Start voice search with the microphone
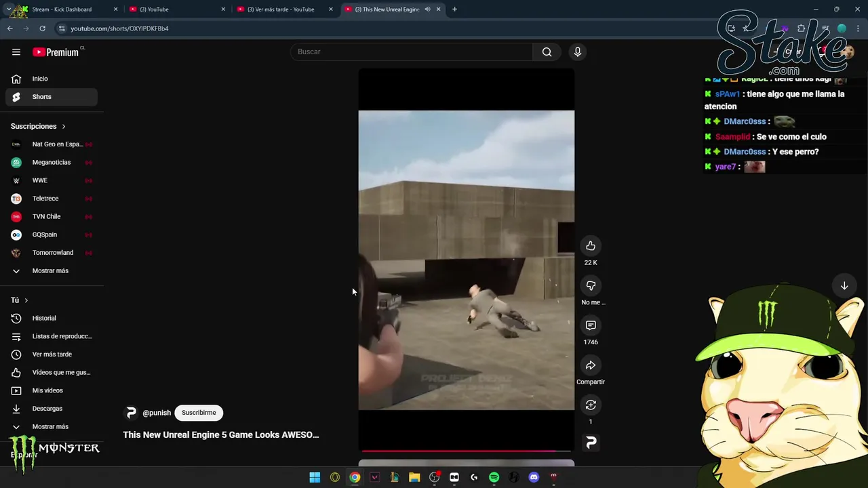The image size is (868, 488). pos(578,52)
